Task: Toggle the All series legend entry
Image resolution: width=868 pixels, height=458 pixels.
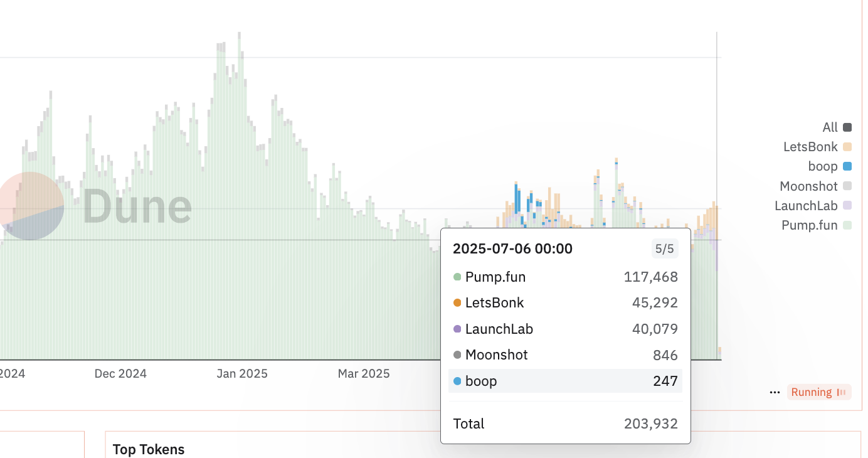Action: pyautogui.click(x=837, y=127)
